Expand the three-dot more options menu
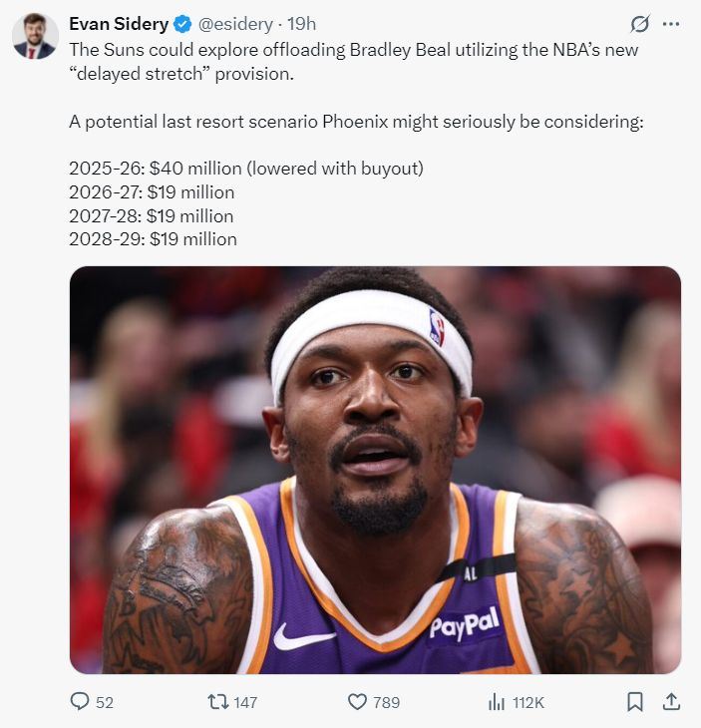701x728 pixels. [x=671, y=24]
